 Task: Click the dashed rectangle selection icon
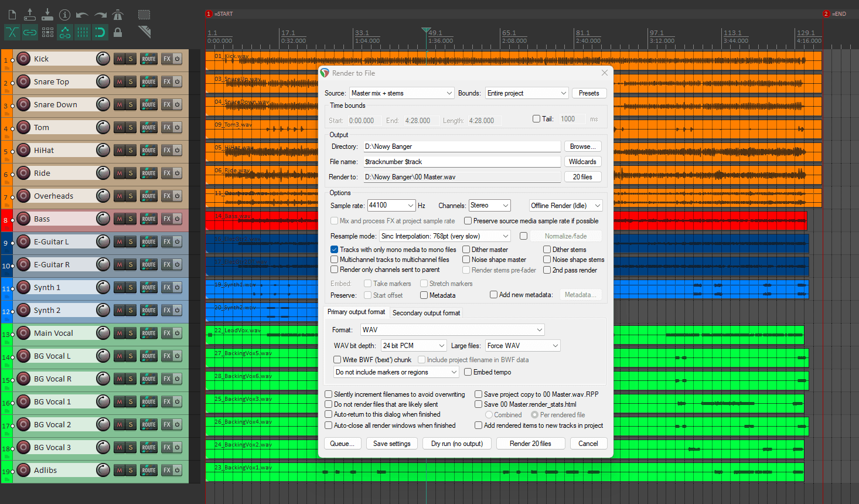[x=144, y=15]
